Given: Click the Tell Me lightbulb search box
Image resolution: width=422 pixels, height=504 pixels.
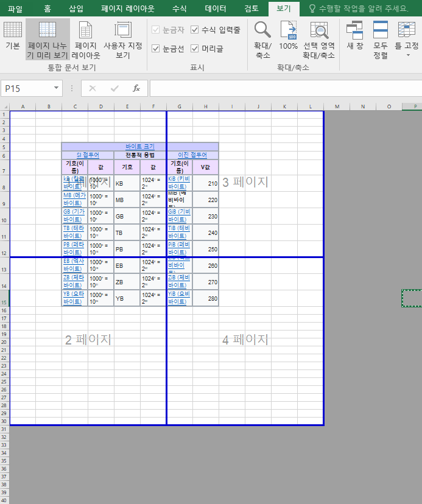Looking at the screenshot, I should point(360,9).
